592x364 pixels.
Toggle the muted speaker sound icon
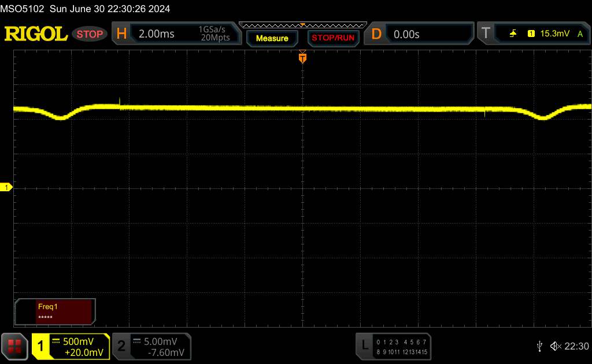556,346
